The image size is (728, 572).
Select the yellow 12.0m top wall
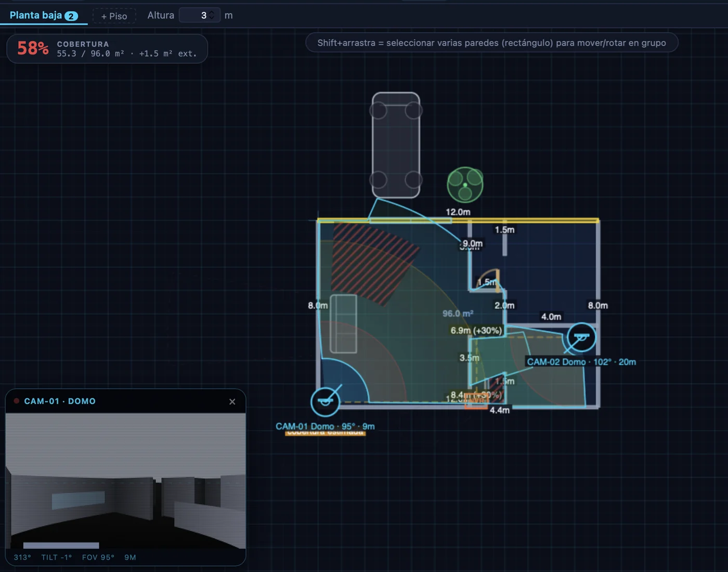[x=458, y=220]
